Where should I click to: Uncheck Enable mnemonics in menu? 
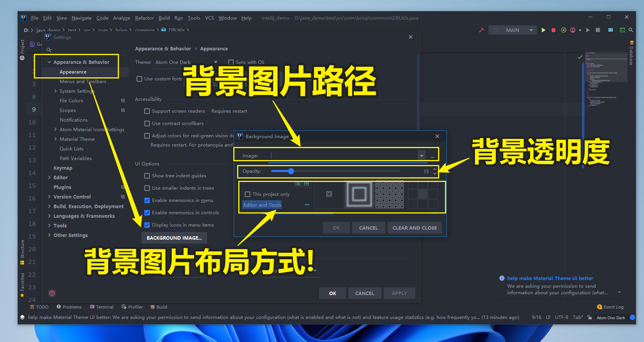[x=147, y=200]
